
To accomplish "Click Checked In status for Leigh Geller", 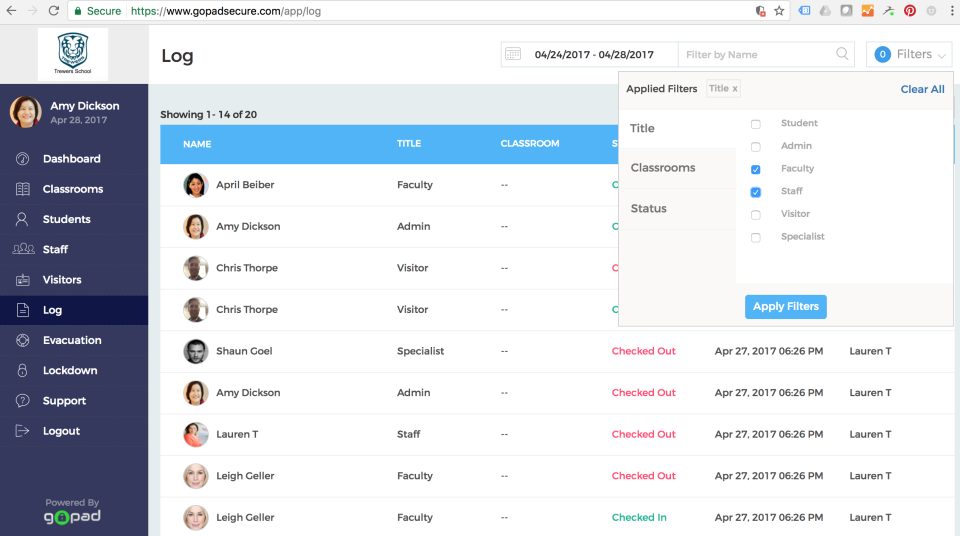I will 639,518.
